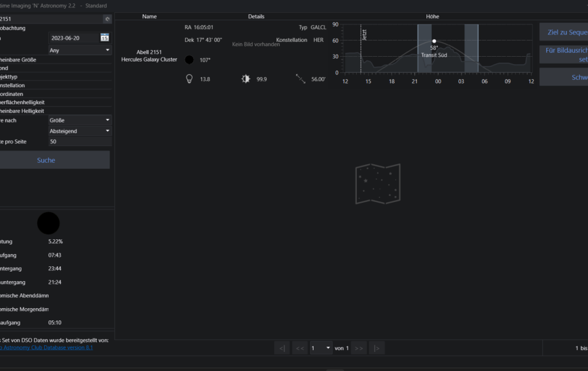Open the 'Größe' sort-by dropdown
The image size is (588, 371).
(x=80, y=120)
